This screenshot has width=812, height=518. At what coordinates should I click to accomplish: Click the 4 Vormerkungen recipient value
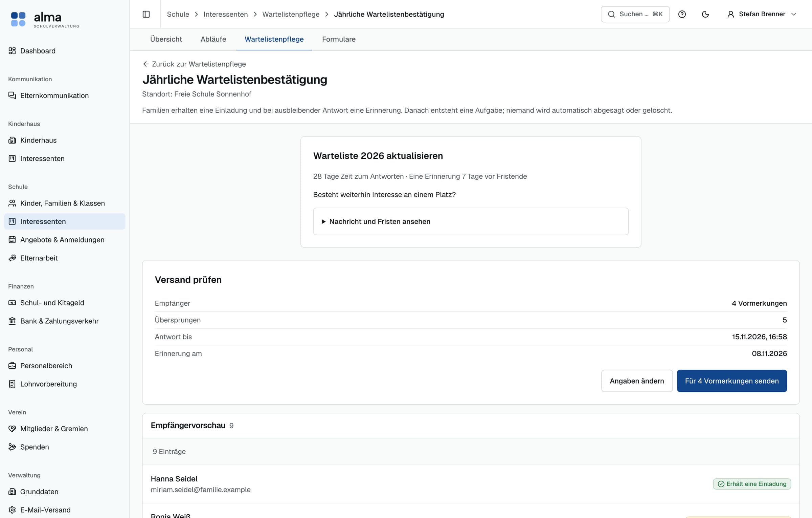click(x=759, y=303)
